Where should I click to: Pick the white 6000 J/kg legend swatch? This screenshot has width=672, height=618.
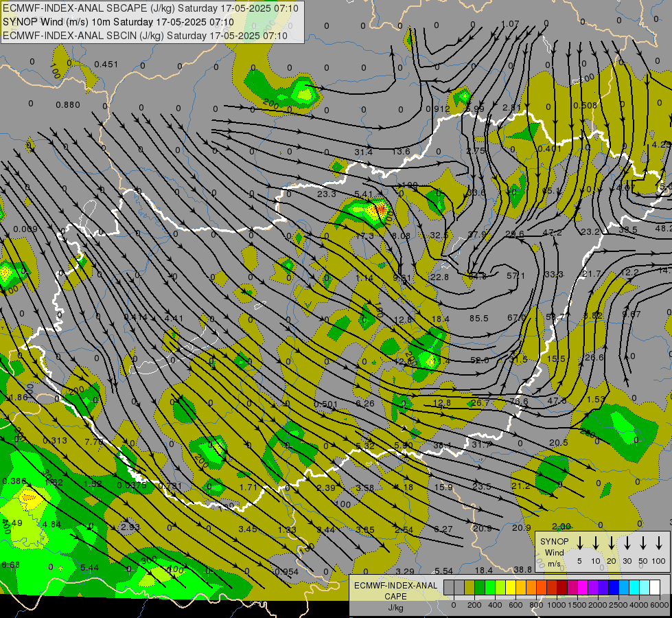[x=655, y=587]
